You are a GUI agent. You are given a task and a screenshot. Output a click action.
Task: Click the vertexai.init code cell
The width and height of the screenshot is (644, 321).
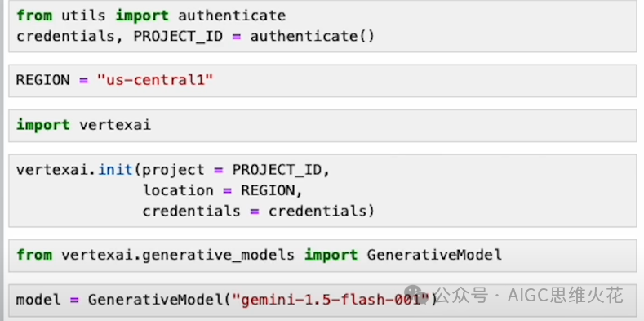(x=322, y=190)
